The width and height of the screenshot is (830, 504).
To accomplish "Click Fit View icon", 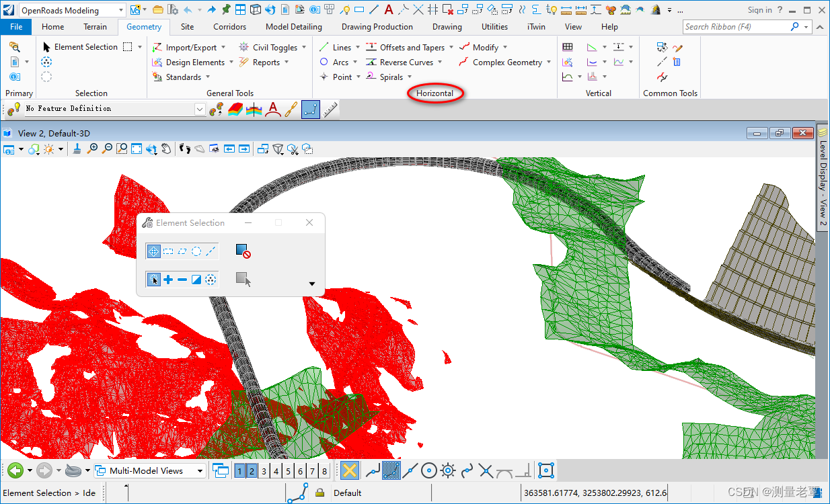I will pos(137,149).
